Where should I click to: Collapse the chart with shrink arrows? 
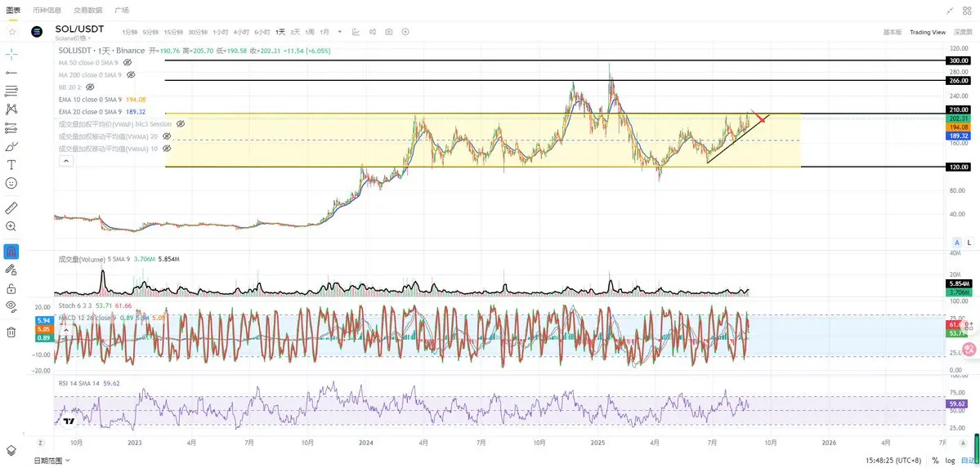tap(951, 11)
